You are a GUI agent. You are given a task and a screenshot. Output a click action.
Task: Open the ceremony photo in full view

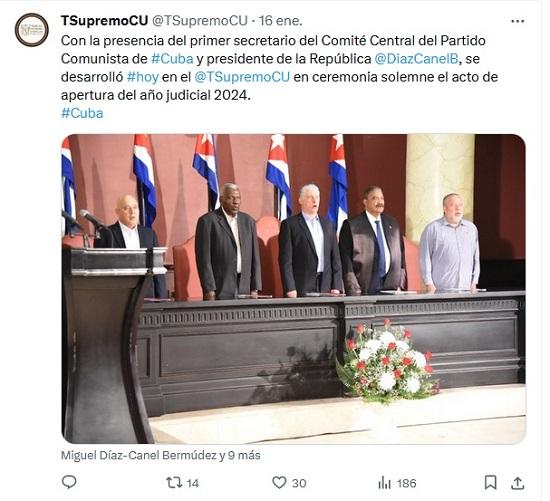pos(294,289)
